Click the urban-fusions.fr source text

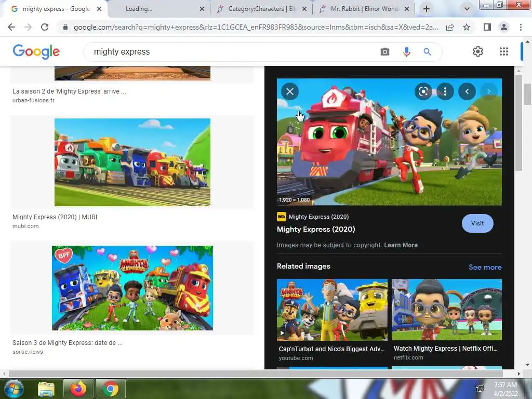click(x=33, y=100)
